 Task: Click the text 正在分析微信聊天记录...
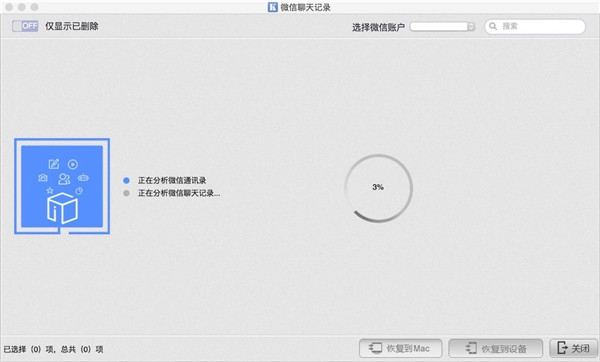point(179,193)
